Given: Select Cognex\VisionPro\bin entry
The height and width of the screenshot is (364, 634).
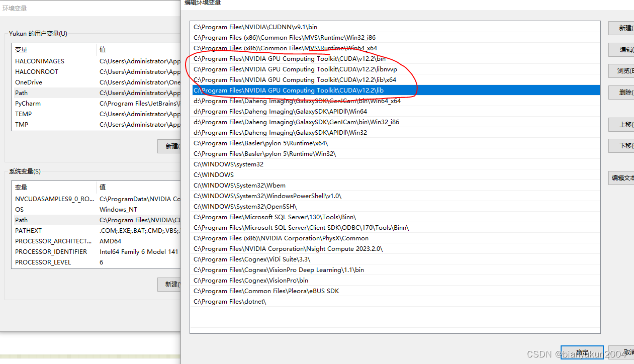Looking at the screenshot, I should pos(395,281).
